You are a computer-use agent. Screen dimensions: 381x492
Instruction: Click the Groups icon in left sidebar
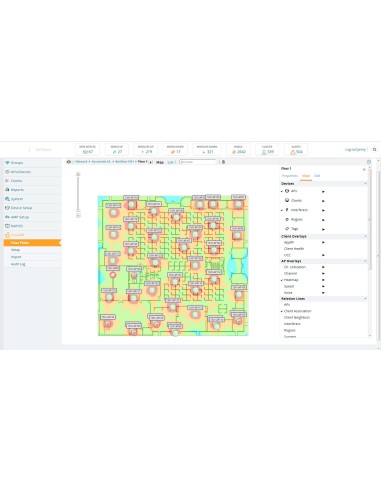pyautogui.click(x=7, y=163)
